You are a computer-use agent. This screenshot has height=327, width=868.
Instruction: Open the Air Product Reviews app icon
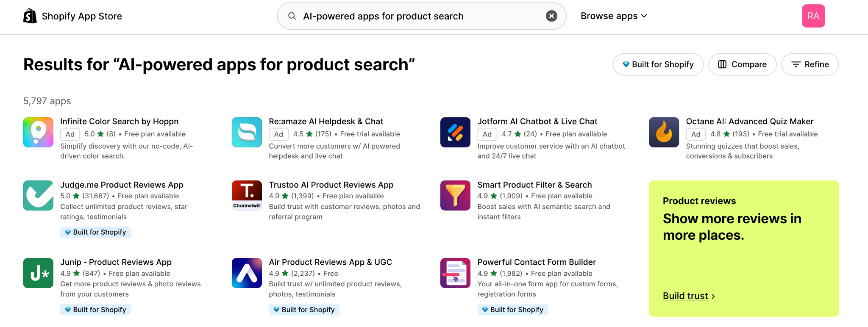click(x=247, y=273)
